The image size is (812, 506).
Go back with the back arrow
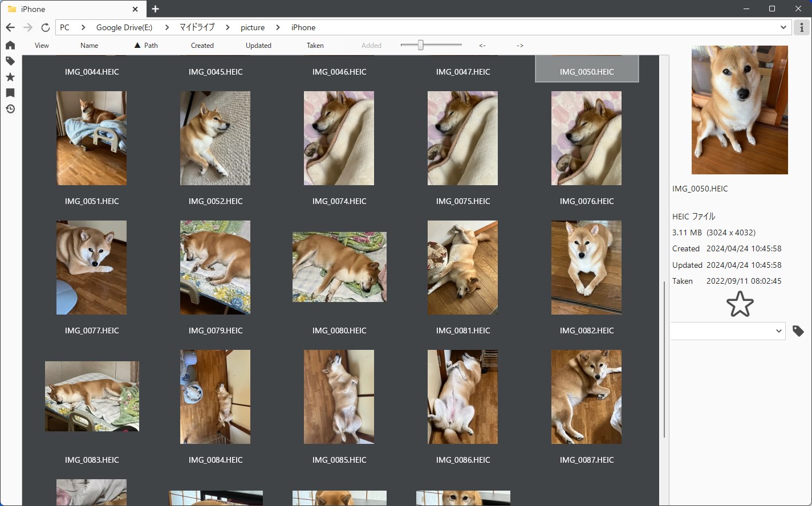10,27
